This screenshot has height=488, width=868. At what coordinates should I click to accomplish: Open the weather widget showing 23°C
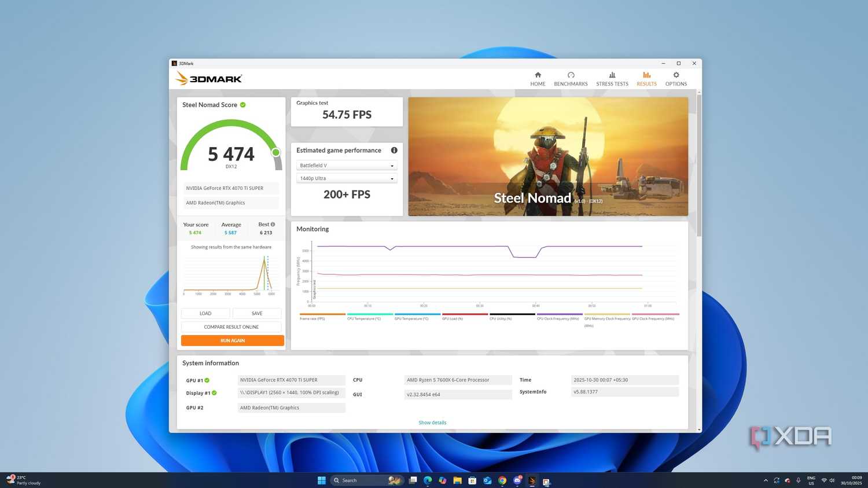click(23, 480)
